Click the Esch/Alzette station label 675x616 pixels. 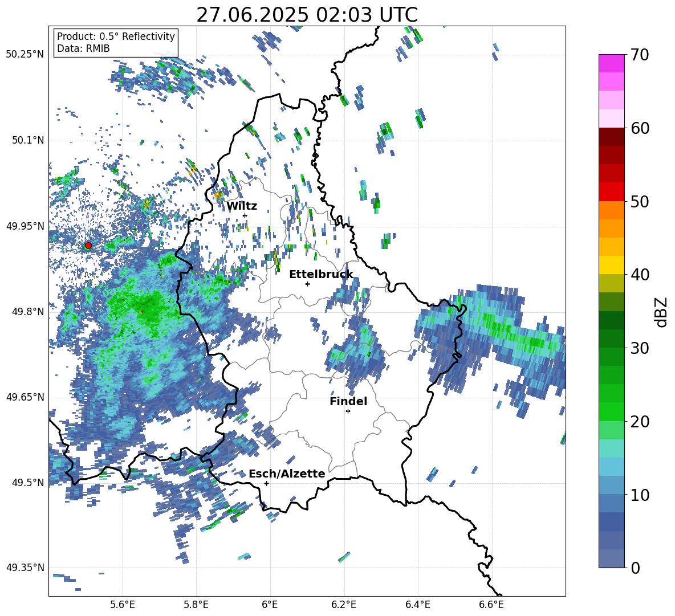tap(287, 474)
